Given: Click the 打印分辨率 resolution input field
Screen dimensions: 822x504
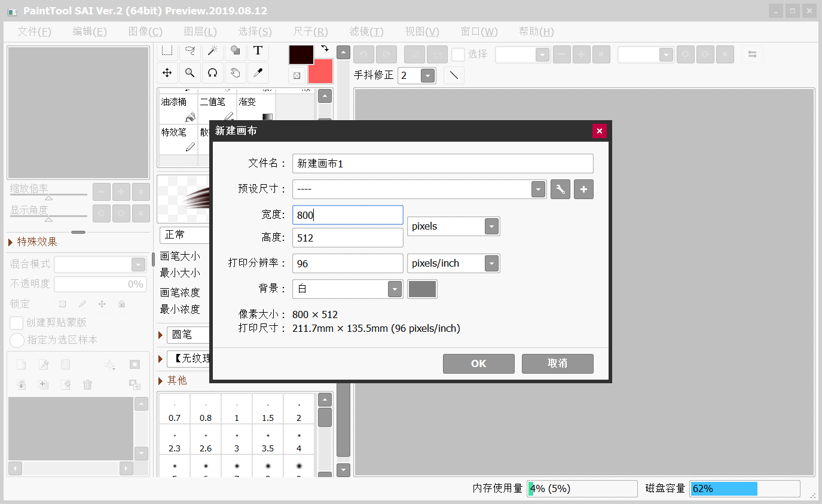Looking at the screenshot, I should coord(348,264).
